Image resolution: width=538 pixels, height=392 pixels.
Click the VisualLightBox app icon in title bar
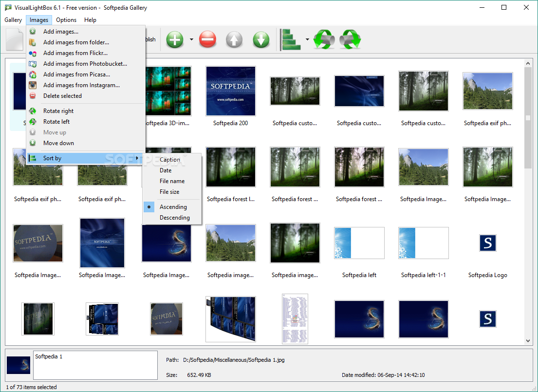click(x=8, y=7)
